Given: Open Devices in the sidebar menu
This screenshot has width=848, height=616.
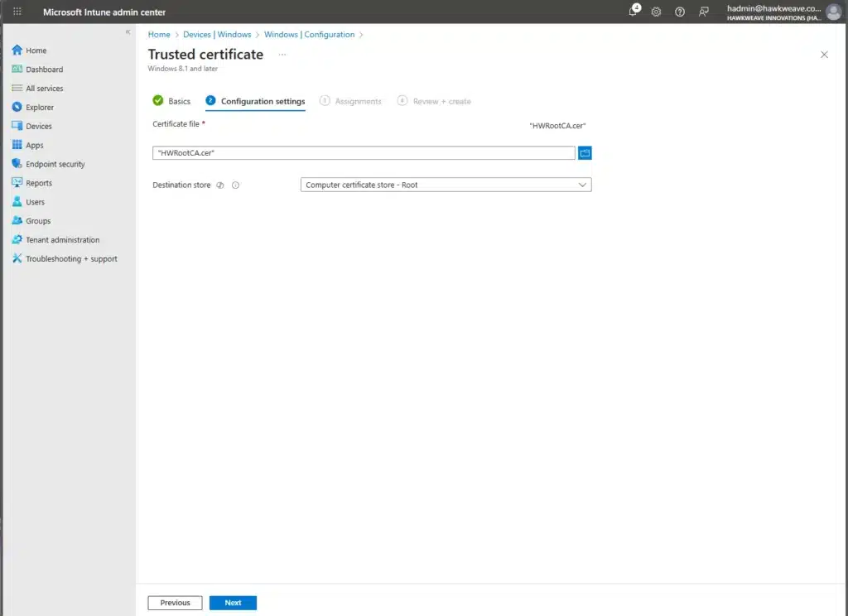Looking at the screenshot, I should tap(38, 126).
